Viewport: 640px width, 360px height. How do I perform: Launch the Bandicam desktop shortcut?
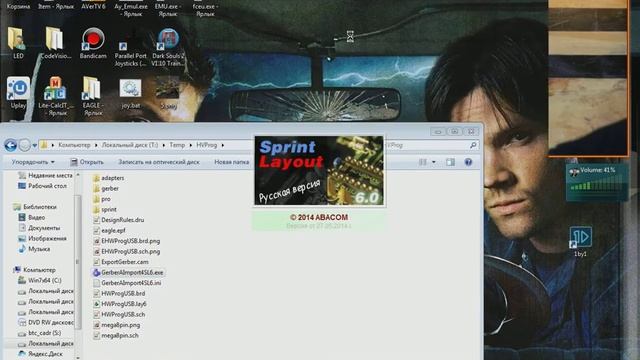coord(93,43)
